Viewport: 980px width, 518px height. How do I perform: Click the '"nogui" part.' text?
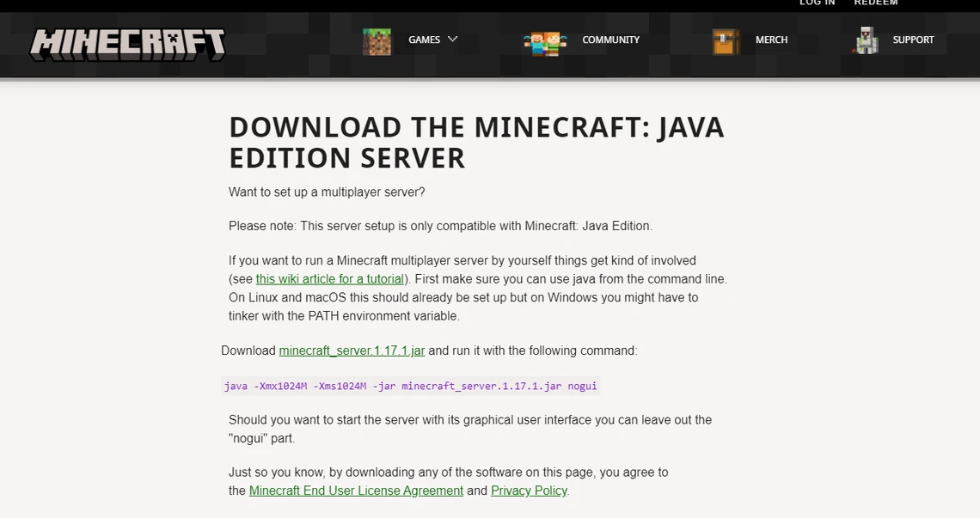pyautogui.click(x=262, y=439)
